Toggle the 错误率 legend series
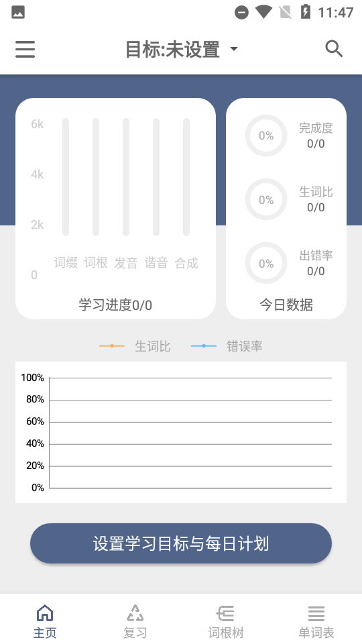This screenshot has width=362, height=644. [x=227, y=346]
